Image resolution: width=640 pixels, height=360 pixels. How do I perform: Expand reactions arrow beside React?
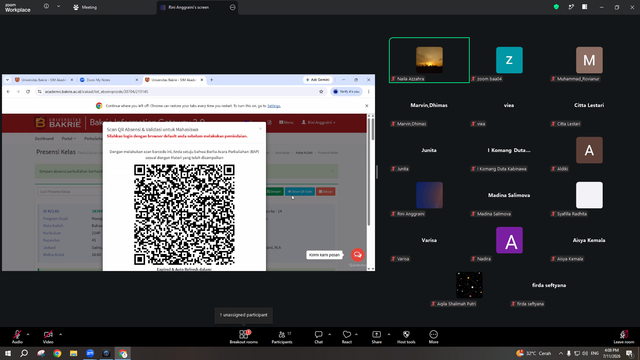pos(356,334)
